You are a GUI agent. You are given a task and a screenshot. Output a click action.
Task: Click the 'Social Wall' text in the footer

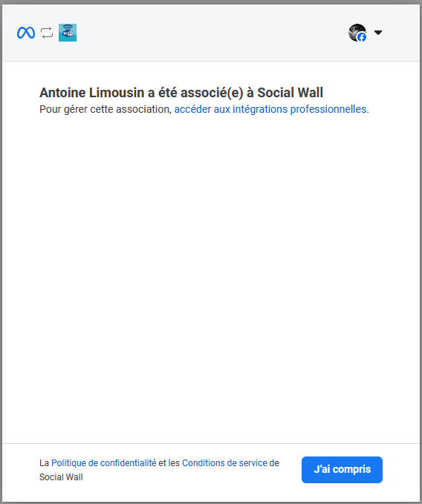click(61, 477)
